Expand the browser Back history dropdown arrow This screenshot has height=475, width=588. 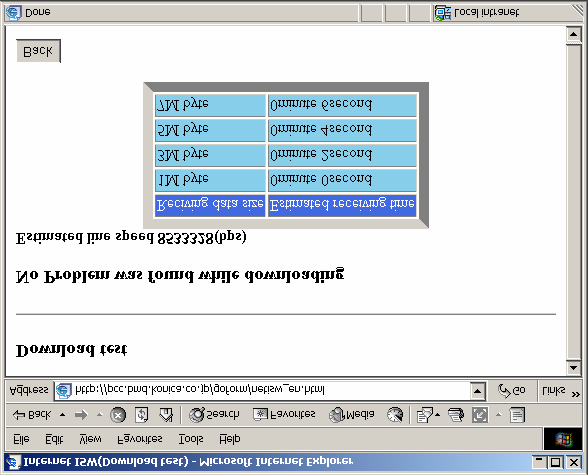pos(62,415)
